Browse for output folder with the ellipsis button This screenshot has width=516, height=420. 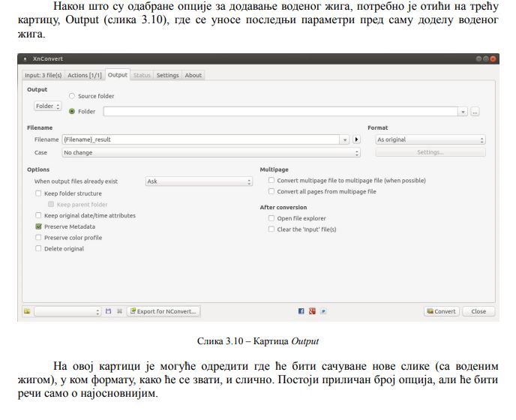[475, 112]
